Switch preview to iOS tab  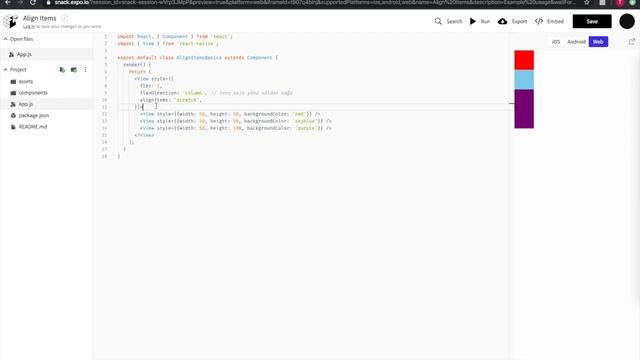click(556, 42)
